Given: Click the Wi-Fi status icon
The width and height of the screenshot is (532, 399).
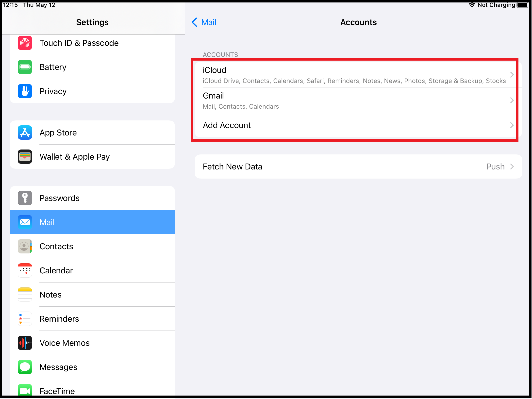Looking at the screenshot, I should click(x=472, y=5).
